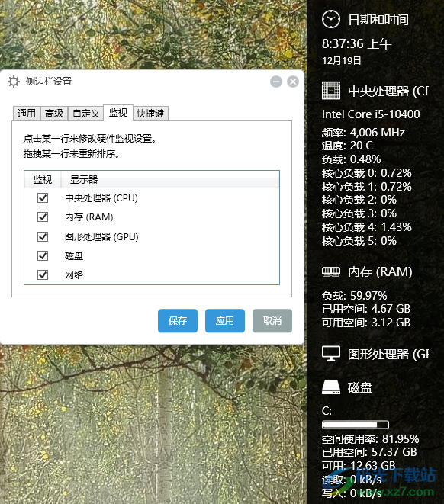The width and height of the screenshot is (444, 504).
Task: Click the 内存 (RAM) sidebar heading
Action: (380, 272)
